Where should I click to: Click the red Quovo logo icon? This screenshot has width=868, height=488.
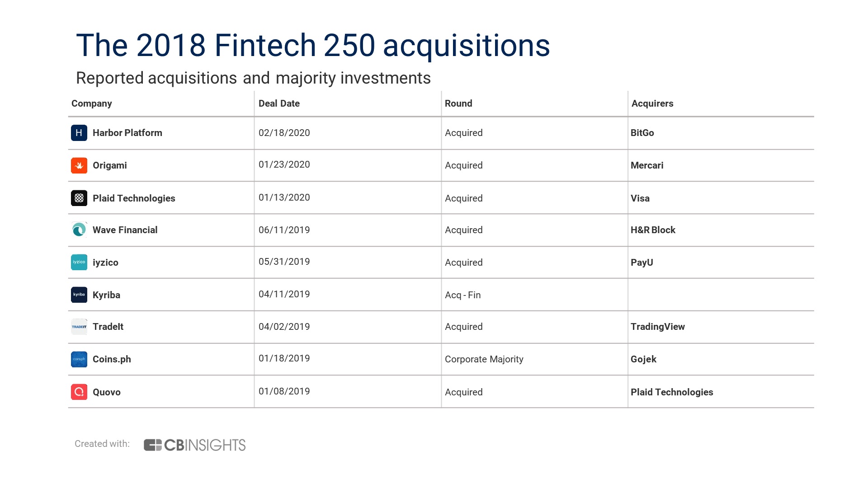point(79,392)
